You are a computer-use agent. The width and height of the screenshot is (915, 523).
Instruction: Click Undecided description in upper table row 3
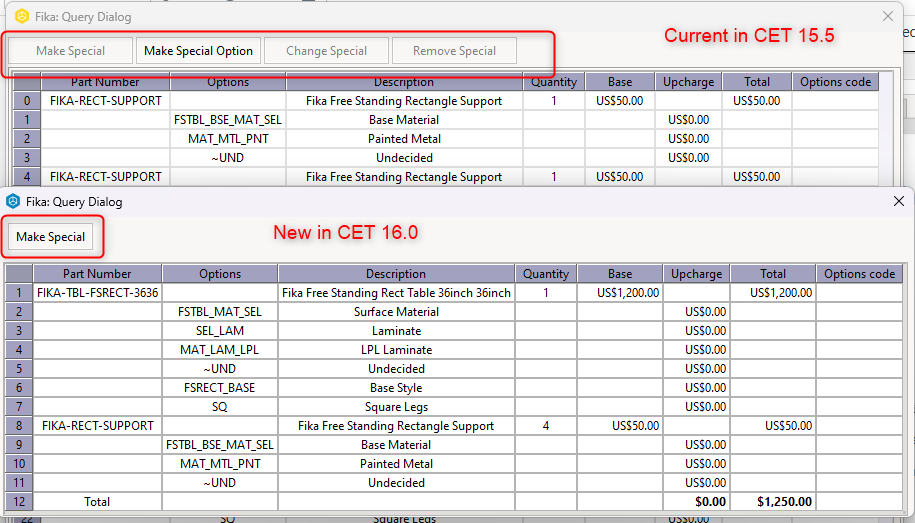coord(404,158)
